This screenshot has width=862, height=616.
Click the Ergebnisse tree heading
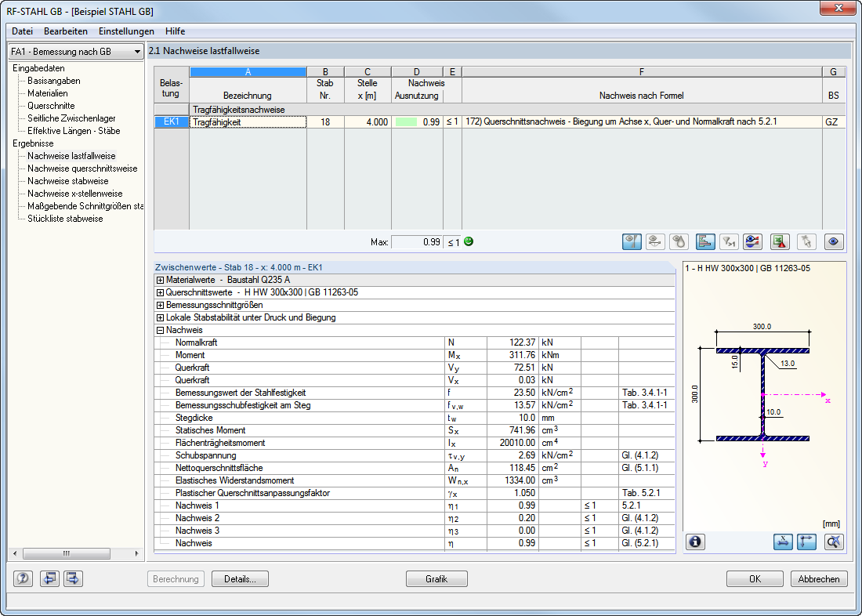pos(33,143)
